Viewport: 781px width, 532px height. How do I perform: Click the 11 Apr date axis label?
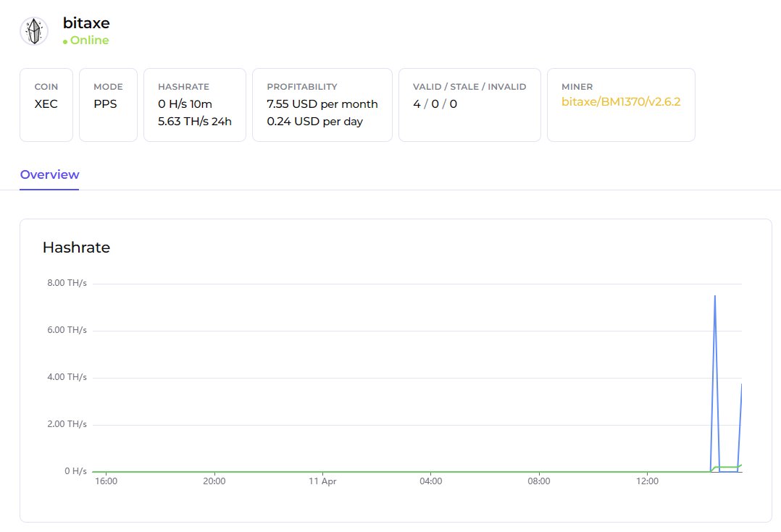click(x=322, y=481)
